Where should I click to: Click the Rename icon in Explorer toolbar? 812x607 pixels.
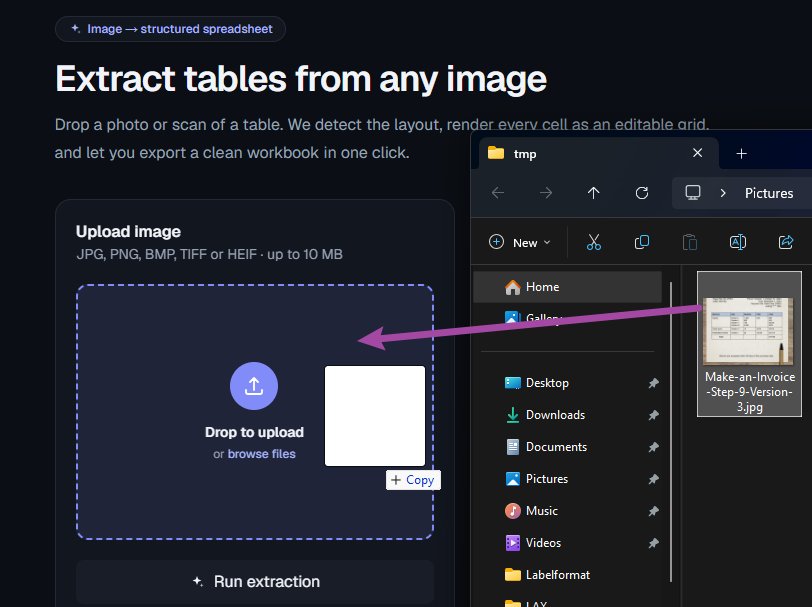tap(738, 242)
